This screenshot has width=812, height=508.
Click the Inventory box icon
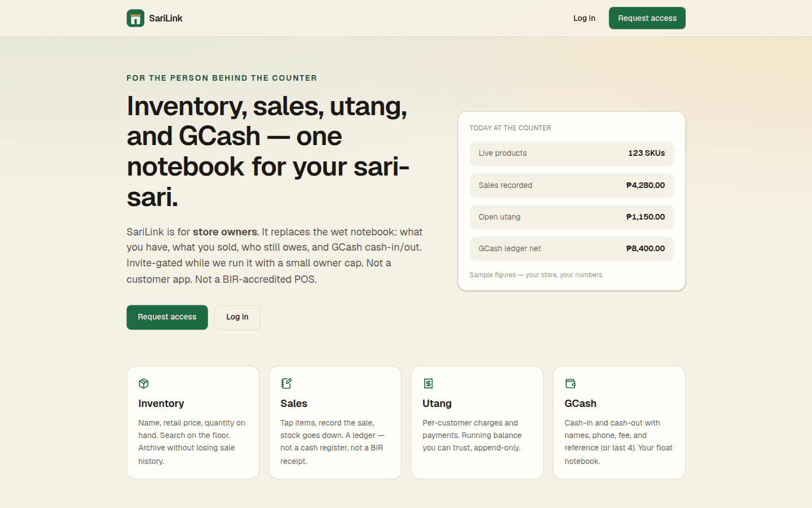point(144,384)
